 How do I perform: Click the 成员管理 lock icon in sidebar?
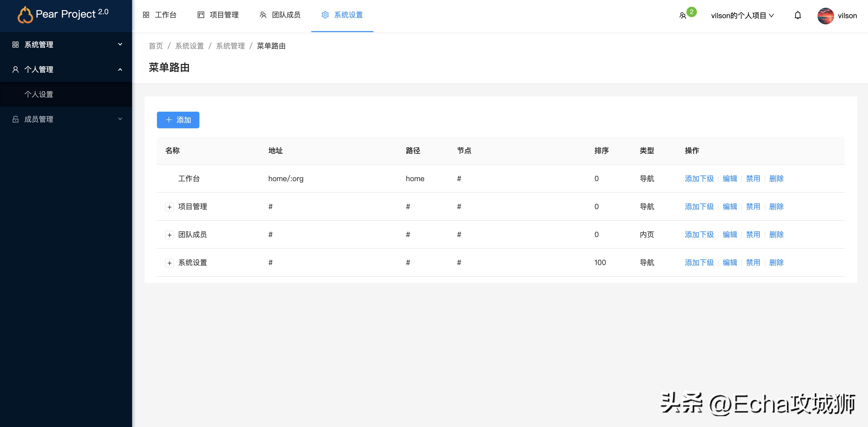[16, 119]
